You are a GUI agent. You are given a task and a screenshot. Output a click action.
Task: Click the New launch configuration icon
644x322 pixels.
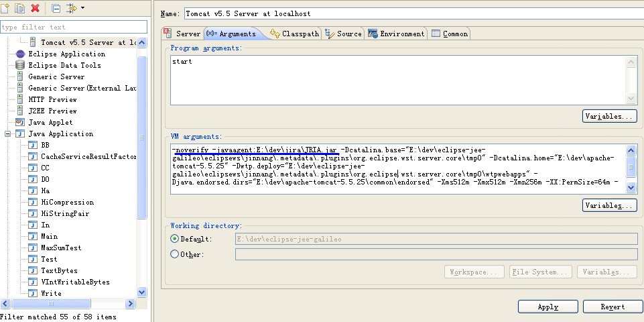(5, 8)
